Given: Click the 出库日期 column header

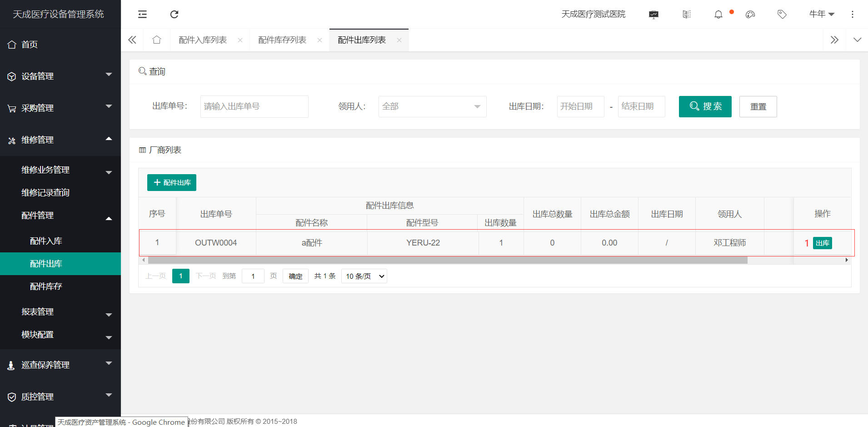Looking at the screenshot, I should (x=667, y=214).
